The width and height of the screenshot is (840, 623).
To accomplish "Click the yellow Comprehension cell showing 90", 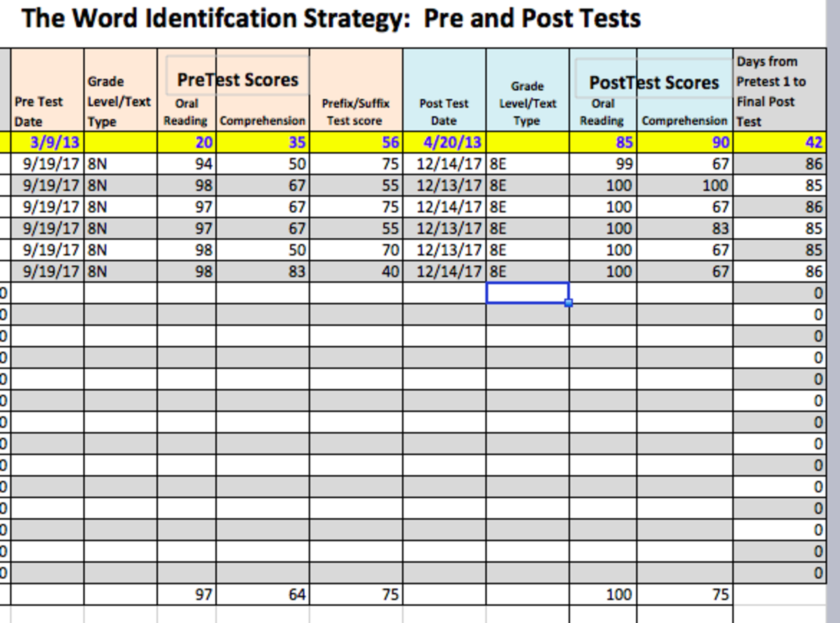I will point(685,142).
